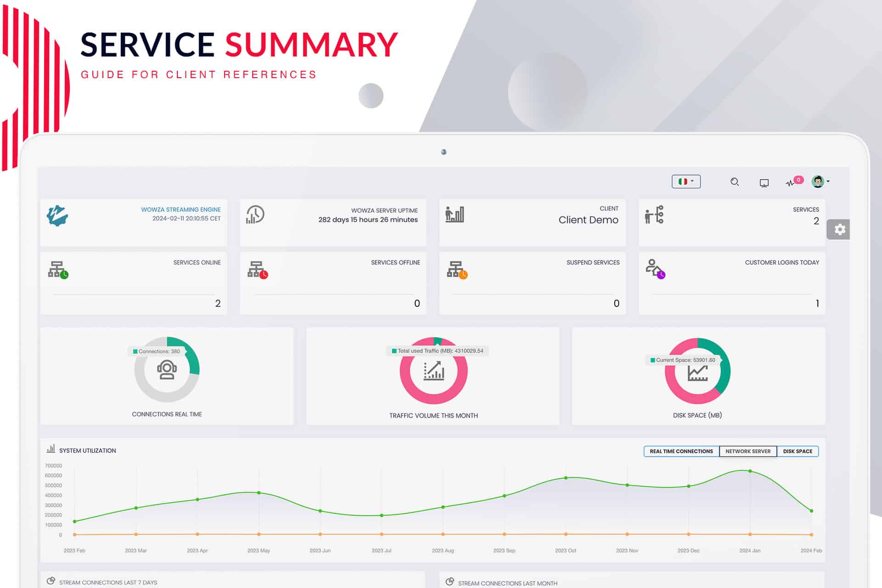Viewport: 882px width, 588px height.
Task: Click the headset icon in connections donut
Action: point(167,370)
